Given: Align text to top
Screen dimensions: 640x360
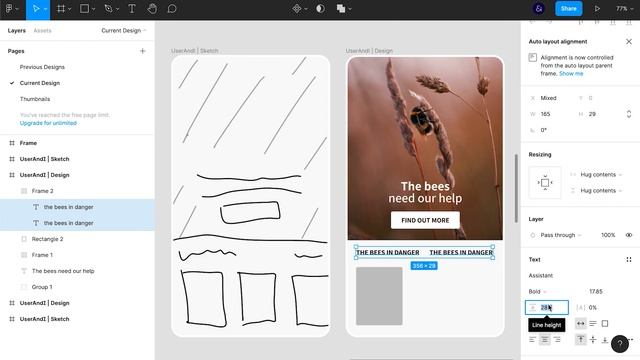Looking at the screenshot, I should 580,340.
